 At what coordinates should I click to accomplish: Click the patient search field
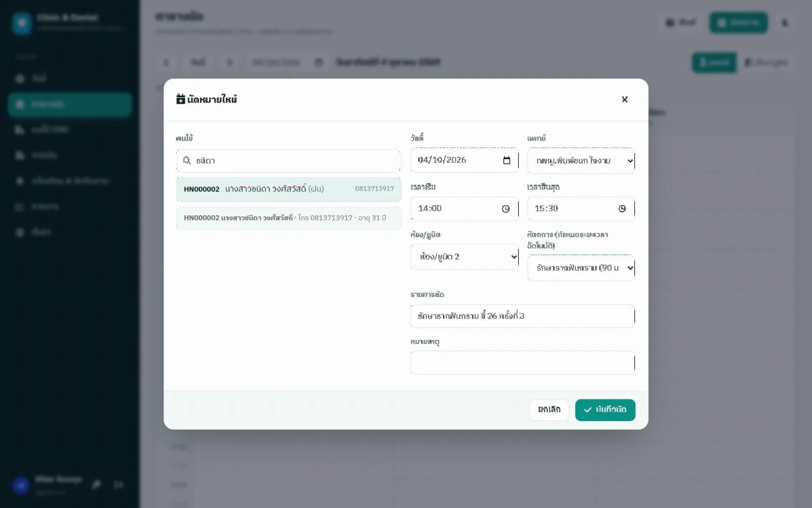tap(288, 161)
